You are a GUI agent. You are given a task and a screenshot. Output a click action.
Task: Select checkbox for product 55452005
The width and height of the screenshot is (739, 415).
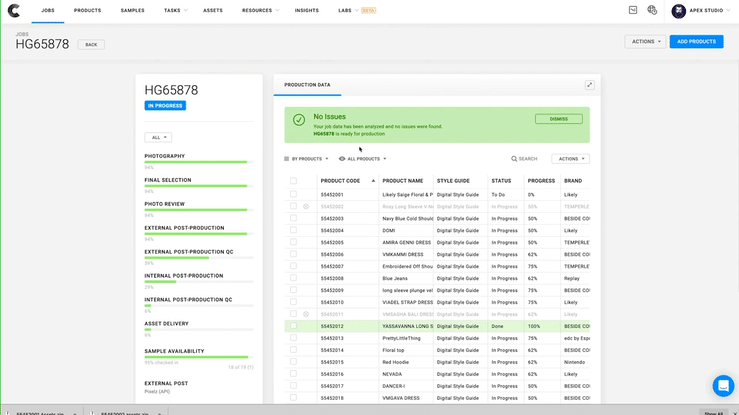[x=293, y=242]
